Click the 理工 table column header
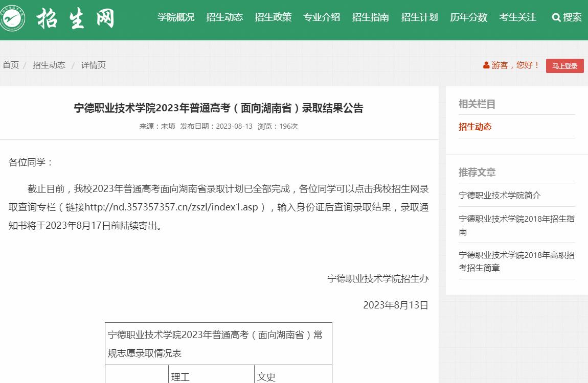588x383 pixels. (180, 377)
